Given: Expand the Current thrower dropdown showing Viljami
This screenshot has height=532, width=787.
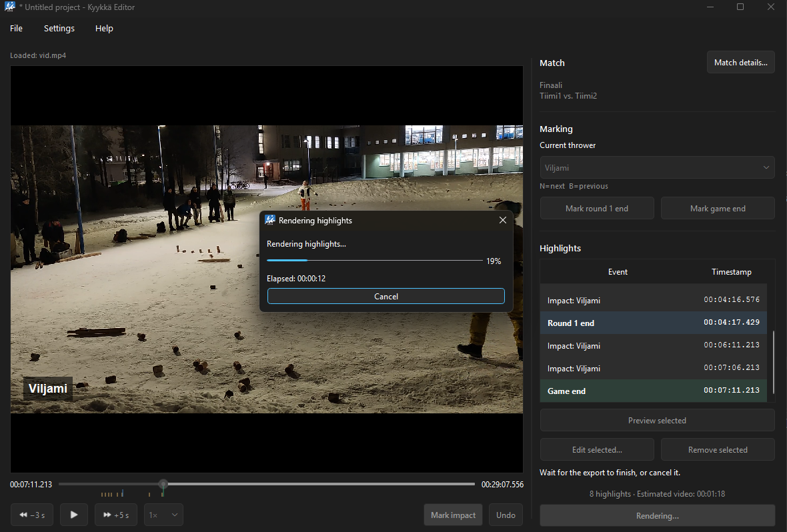Looking at the screenshot, I should (657, 167).
